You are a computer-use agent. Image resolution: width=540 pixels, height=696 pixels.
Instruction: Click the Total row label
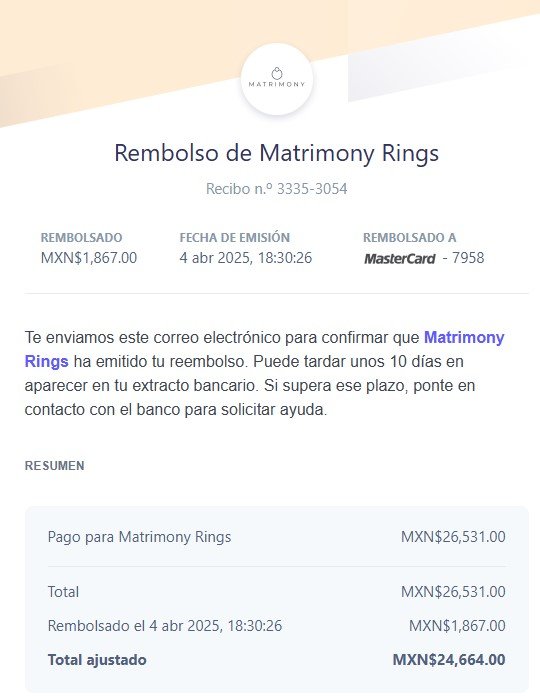[63, 592]
